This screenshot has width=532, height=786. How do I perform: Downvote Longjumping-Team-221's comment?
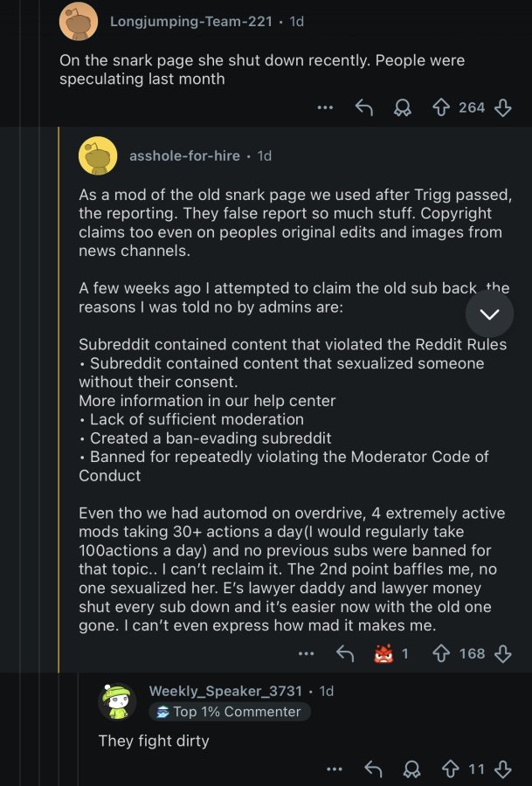click(503, 107)
